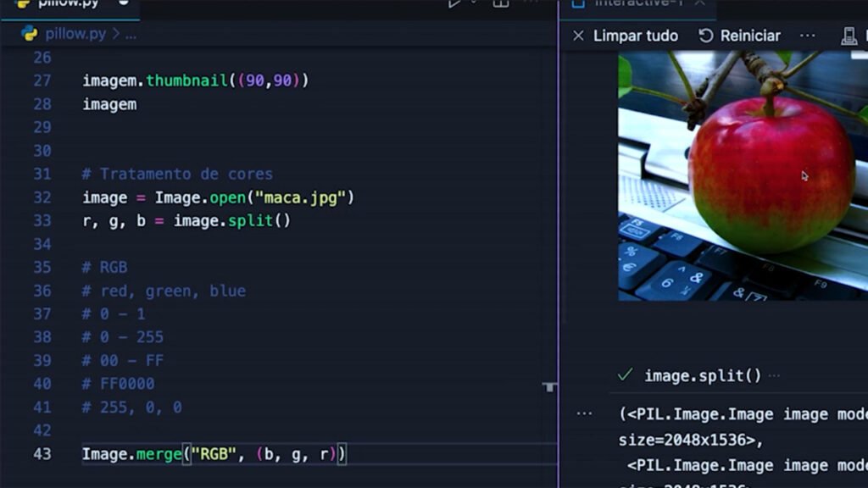Open the editor more actions ellipsis
The image size is (868, 488).
coord(530,3)
